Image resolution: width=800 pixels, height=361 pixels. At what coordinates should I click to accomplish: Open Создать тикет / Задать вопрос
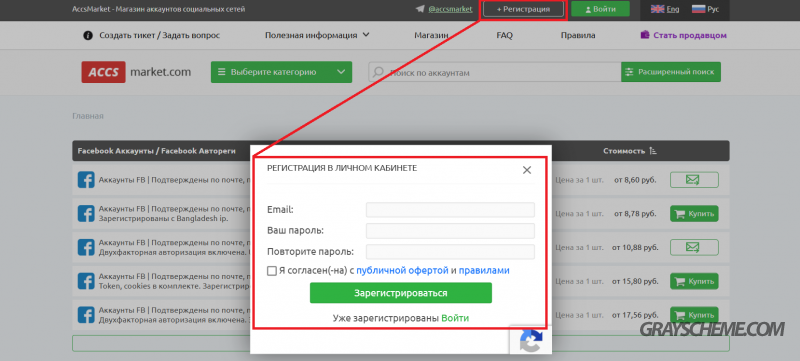(160, 35)
